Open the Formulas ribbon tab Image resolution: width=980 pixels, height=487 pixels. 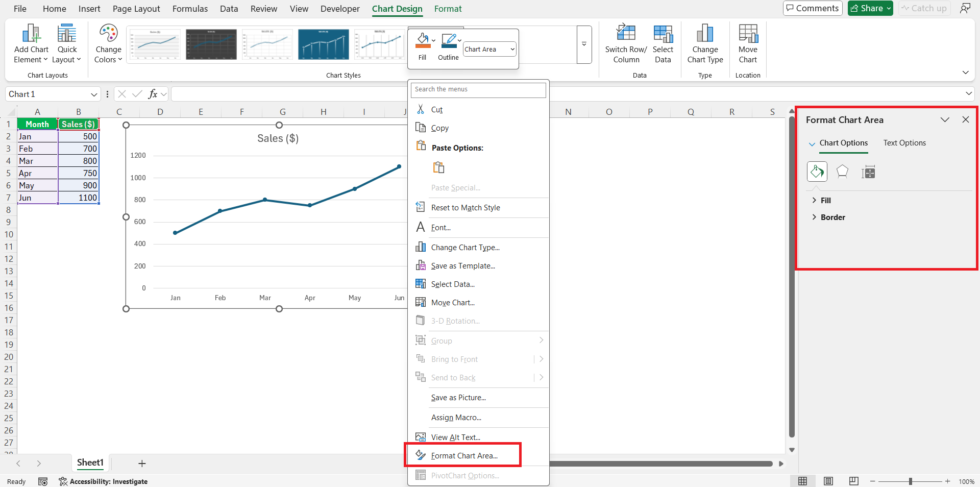coord(190,9)
